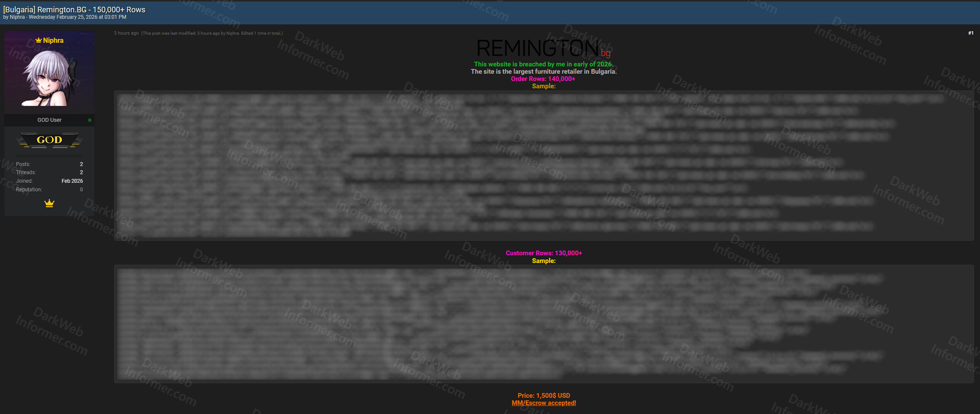Click the REMINGTON.bg logo
Image resolution: width=980 pixels, height=414 pixels.
pos(543,49)
